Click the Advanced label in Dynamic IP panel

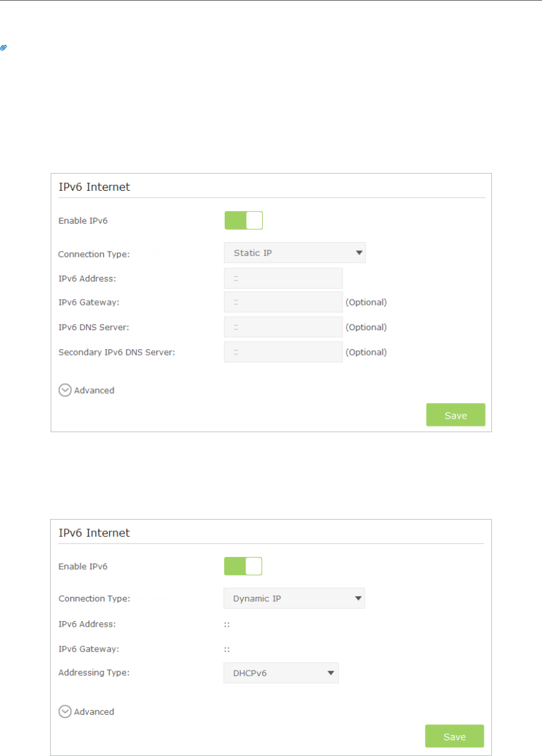(x=94, y=712)
